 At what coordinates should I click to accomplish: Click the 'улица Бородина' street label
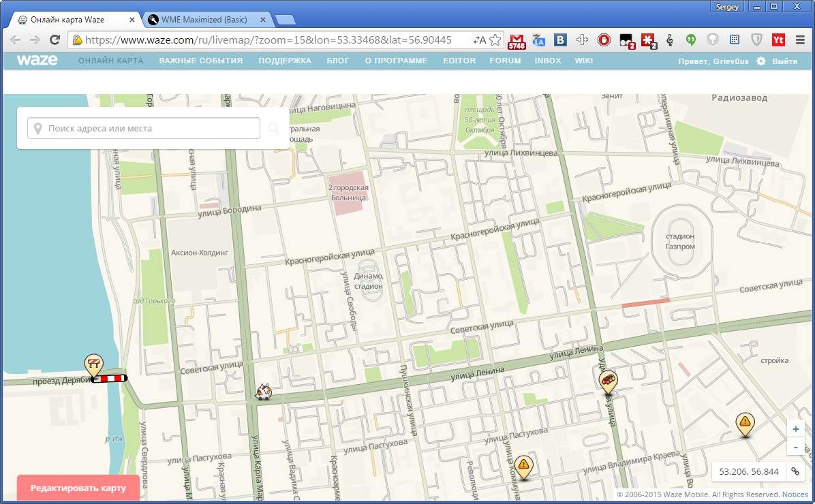click(x=229, y=210)
